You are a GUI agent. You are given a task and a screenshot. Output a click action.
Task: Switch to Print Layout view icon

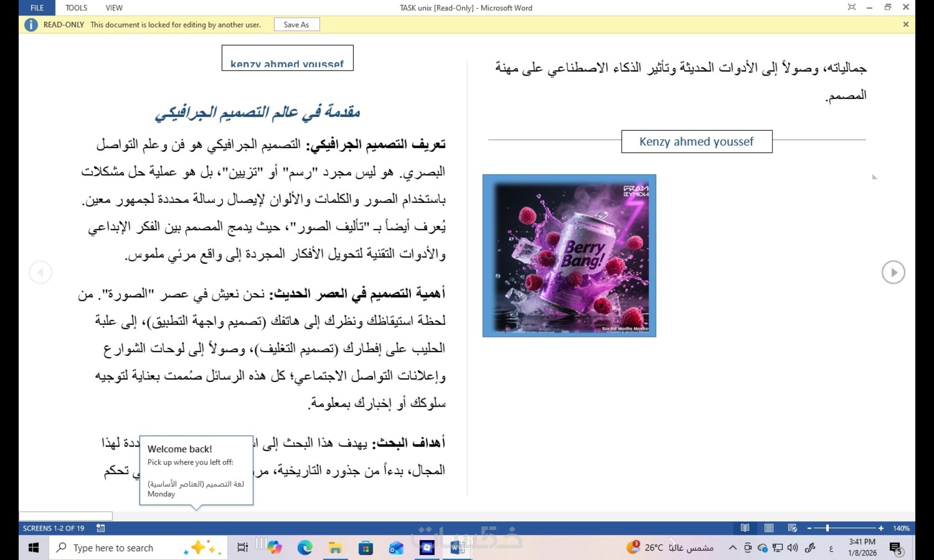coord(769,528)
